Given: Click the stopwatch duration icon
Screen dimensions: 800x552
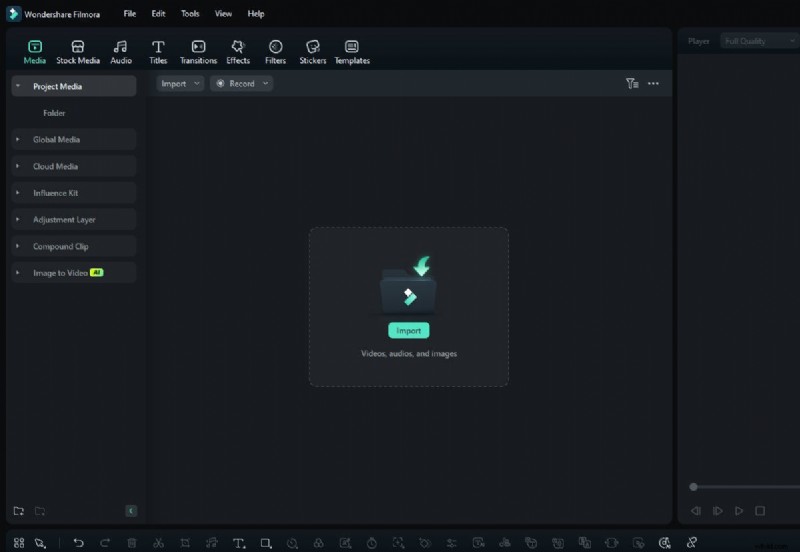Looking at the screenshot, I should click(372, 543).
